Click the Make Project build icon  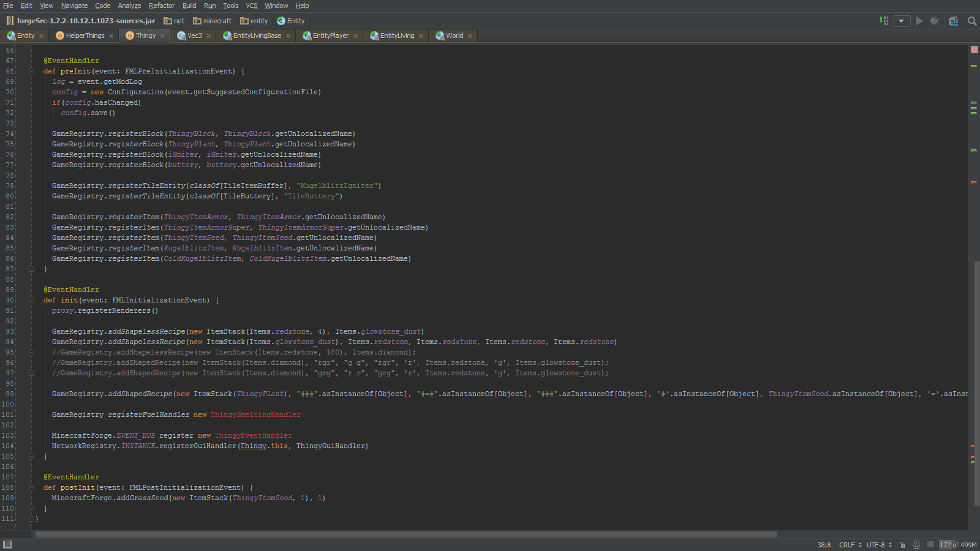point(883,21)
